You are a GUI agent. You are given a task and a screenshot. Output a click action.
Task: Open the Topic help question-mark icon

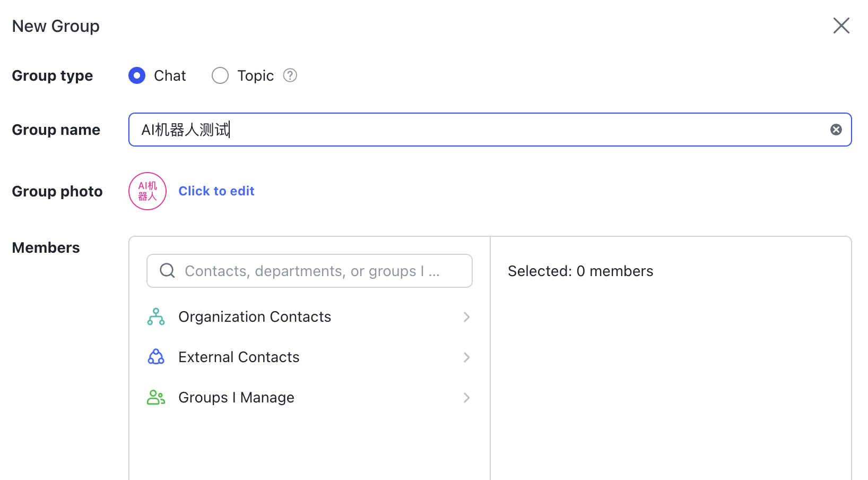point(290,75)
